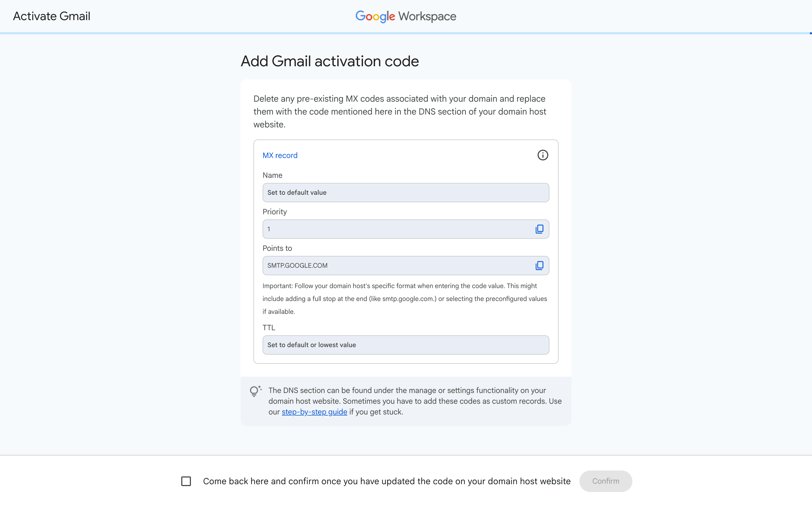The width and height of the screenshot is (812, 507).
Task: Click the Important note about domain host format
Action: click(405, 298)
